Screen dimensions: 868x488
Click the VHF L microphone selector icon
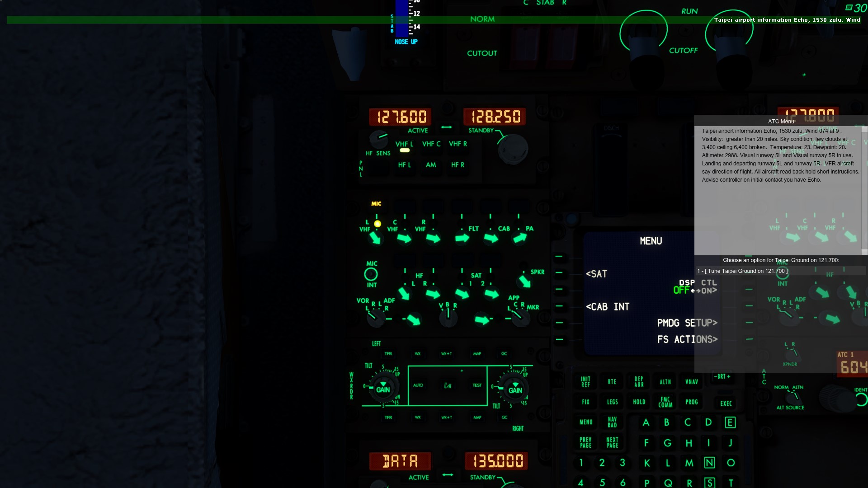coord(377,223)
